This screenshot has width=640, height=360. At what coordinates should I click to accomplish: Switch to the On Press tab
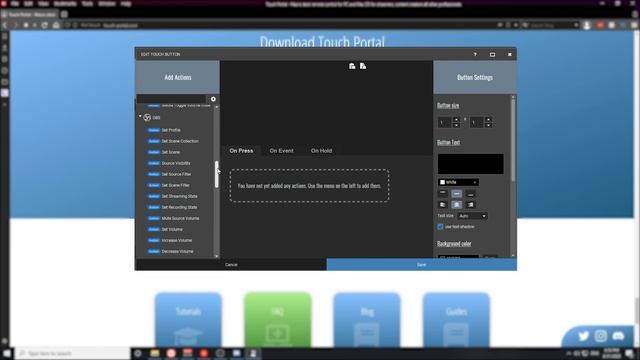241,151
